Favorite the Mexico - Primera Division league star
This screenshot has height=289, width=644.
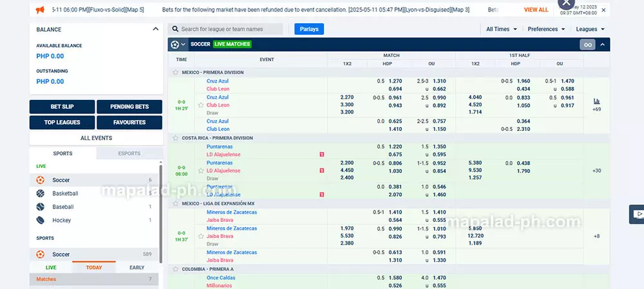pyautogui.click(x=175, y=72)
